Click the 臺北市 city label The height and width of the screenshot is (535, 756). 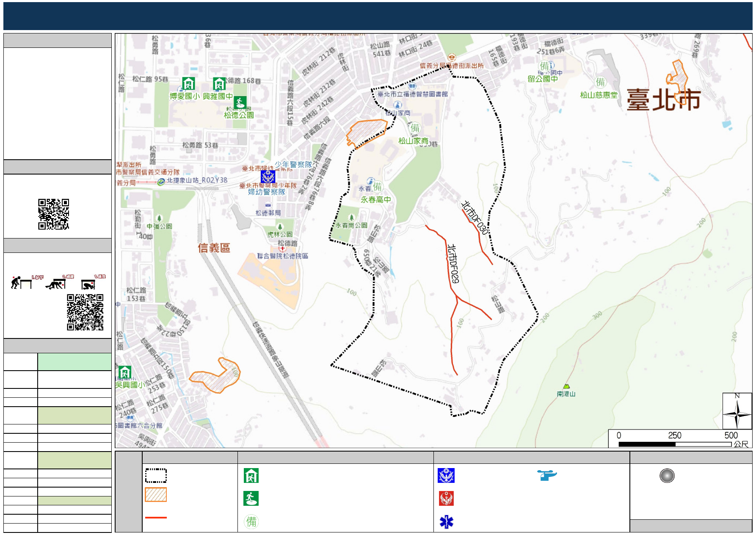664,100
